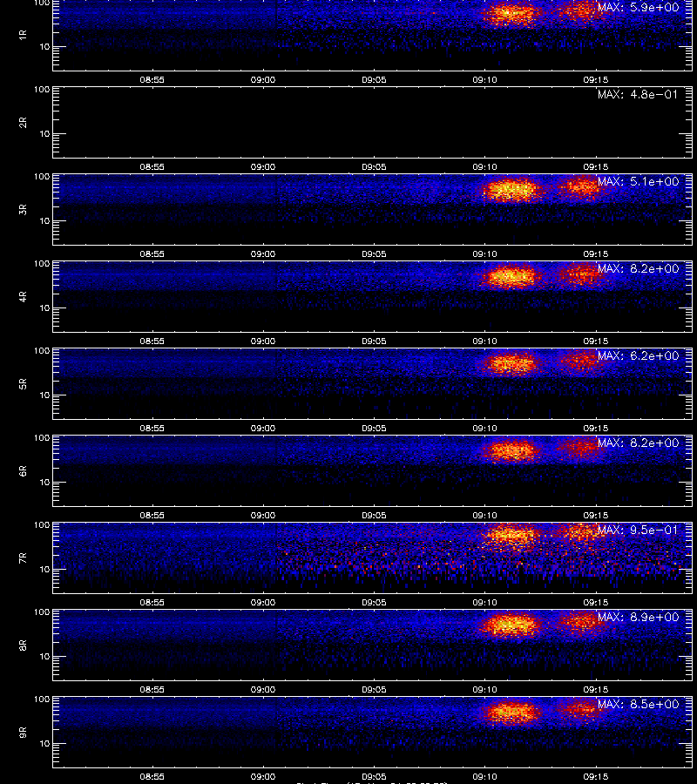Select the MAX: 4.8e-01 readout in the 2R panel
The image size is (697, 784).
pos(638,94)
